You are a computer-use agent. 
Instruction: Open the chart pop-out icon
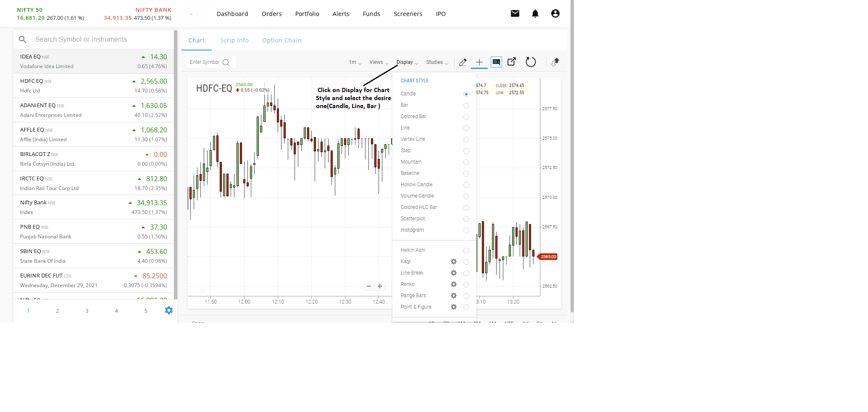point(511,62)
